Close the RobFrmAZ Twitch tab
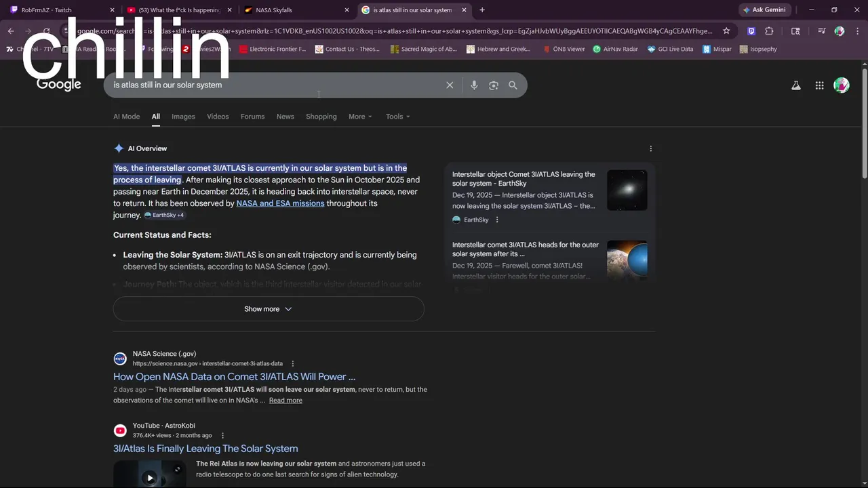 (x=113, y=10)
